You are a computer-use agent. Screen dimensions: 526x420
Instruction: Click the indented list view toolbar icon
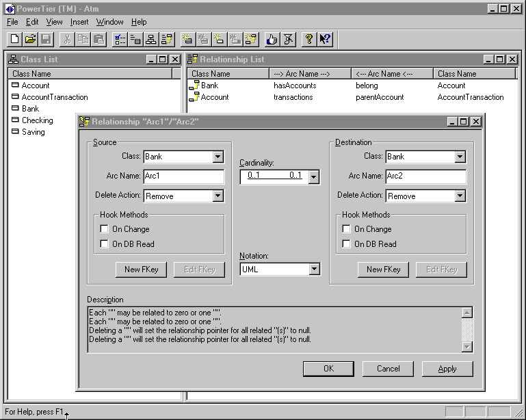click(x=135, y=39)
